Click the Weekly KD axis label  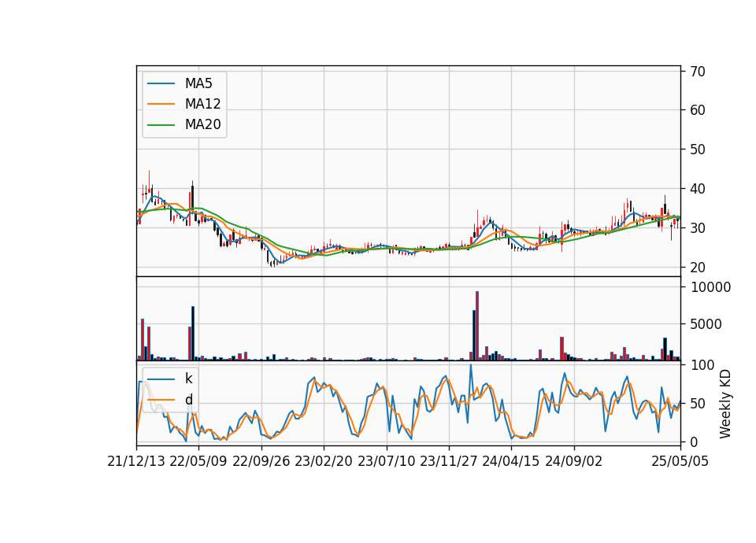pyautogui.click(x=725, y=404)
